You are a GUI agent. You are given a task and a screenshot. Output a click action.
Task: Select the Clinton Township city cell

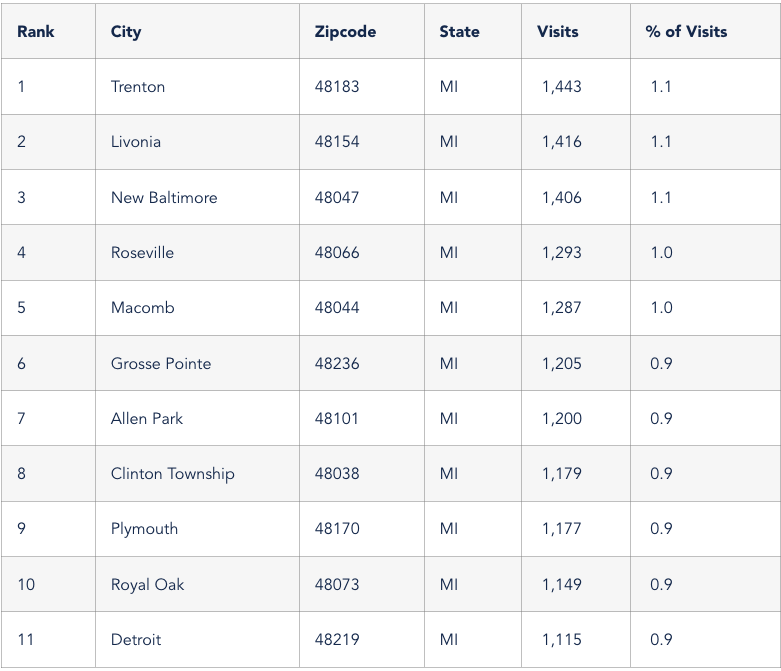172,474
